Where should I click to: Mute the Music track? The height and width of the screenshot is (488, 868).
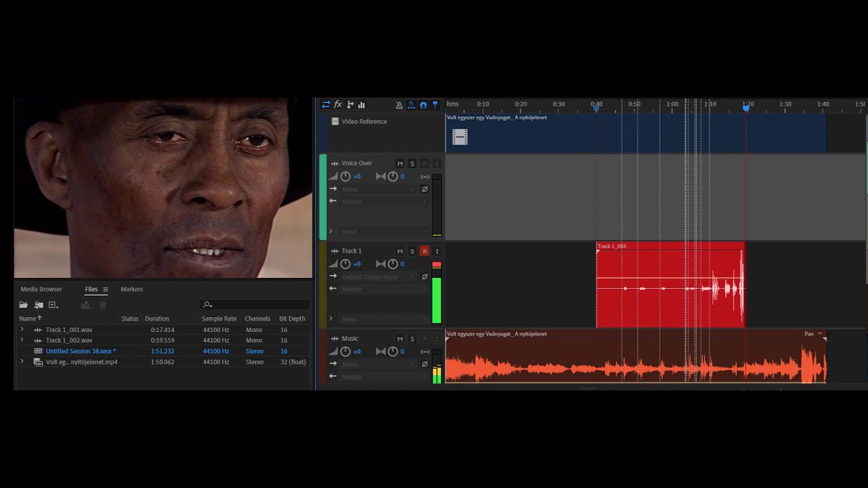pyautogui.click(x=400, y=338)
